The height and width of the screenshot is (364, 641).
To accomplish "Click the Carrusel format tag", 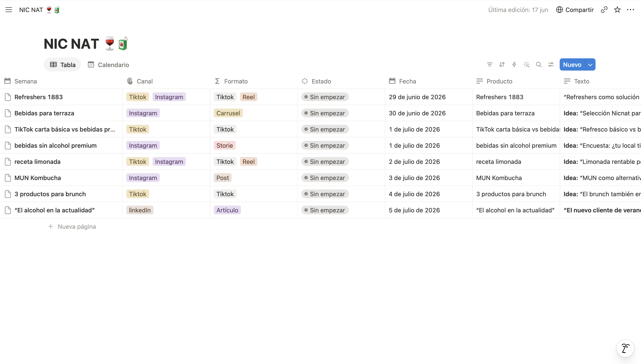I will (x=228, y=113).
